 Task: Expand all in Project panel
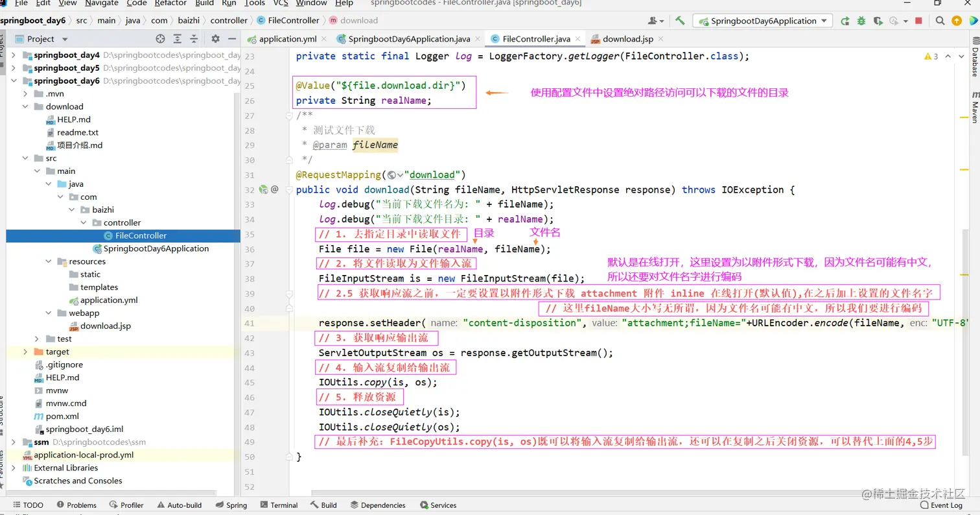(177, 39)
